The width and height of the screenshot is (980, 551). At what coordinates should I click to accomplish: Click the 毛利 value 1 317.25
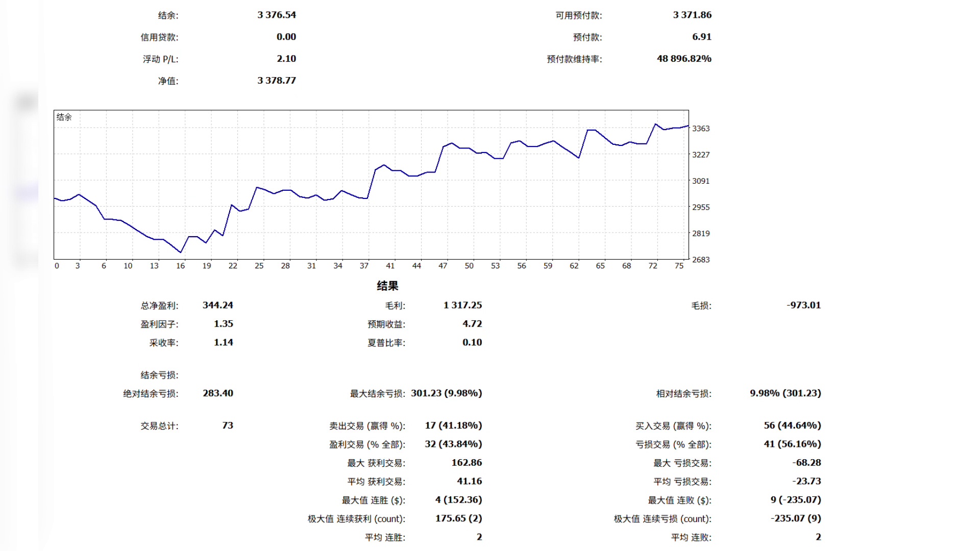tap(462, 305)
